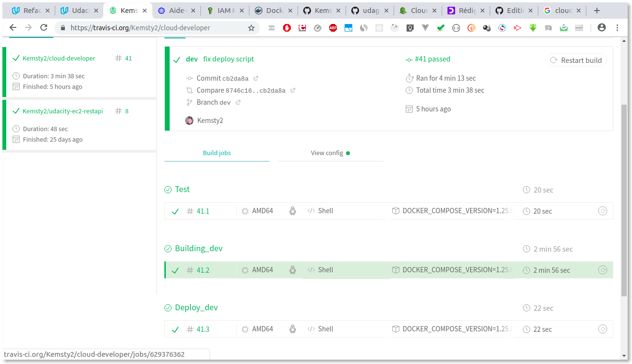Click the Kemsty2 author avatar
The height and width of the screenshot is (364, 632).
(x=189, y=121)
